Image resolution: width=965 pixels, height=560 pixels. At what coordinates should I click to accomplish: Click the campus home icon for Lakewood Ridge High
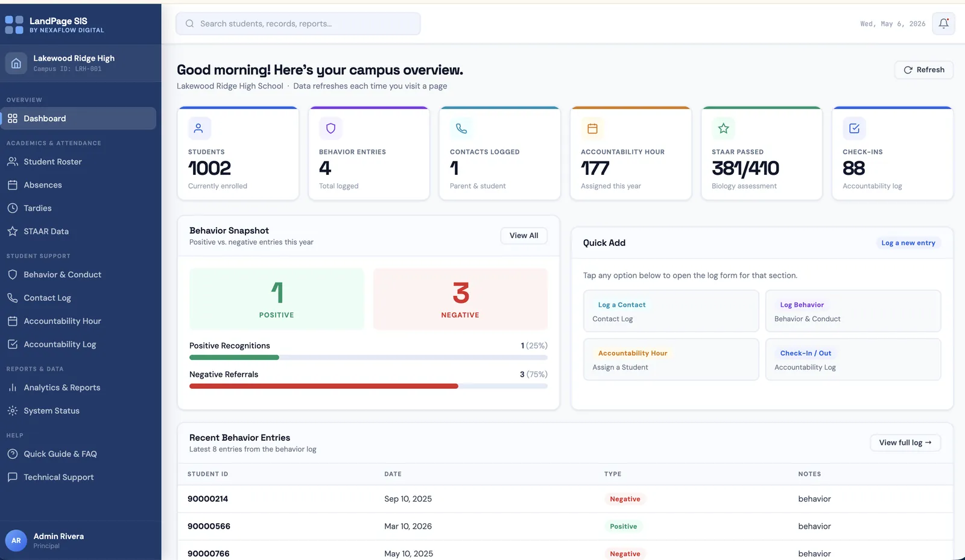[16, 63]
